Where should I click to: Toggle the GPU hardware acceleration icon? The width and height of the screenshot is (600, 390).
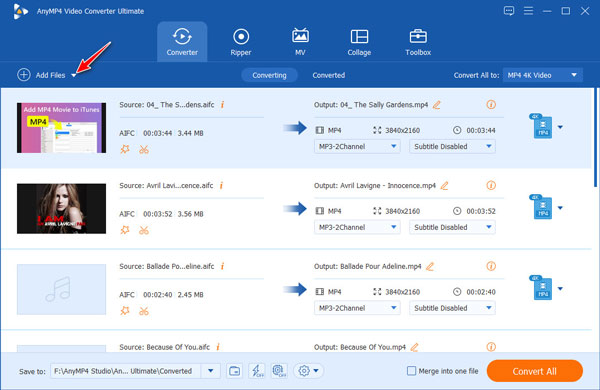click(x=279, y=371)
